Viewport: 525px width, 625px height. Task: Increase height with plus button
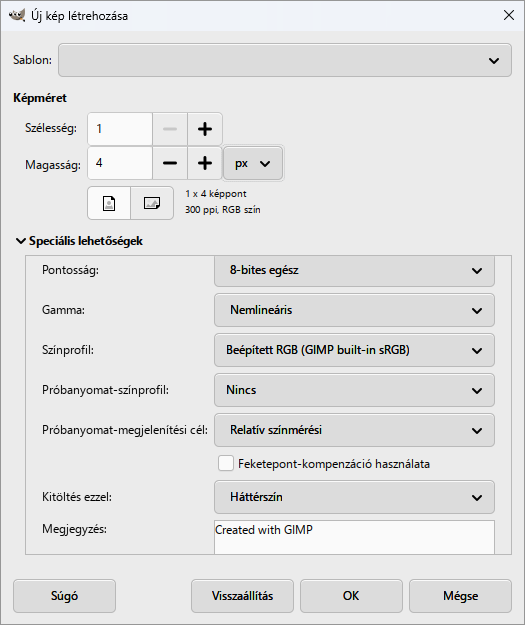pyautogui.click(x=205, y=163)
